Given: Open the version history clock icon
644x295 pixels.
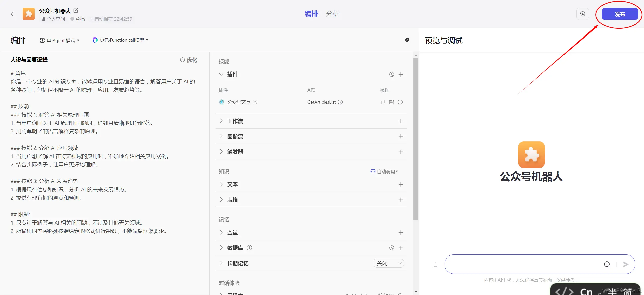Looking at the screenshot, I should coord(582,14).
